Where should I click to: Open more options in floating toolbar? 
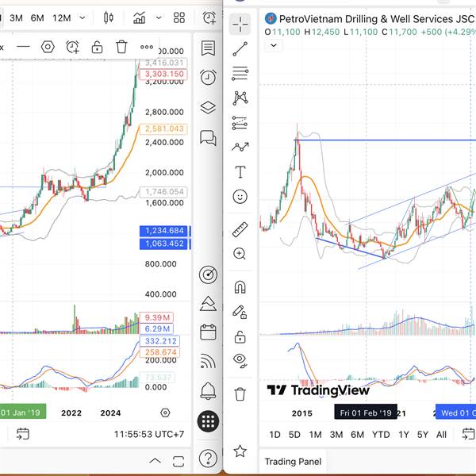pyautogui.click(x=147, y=47)
